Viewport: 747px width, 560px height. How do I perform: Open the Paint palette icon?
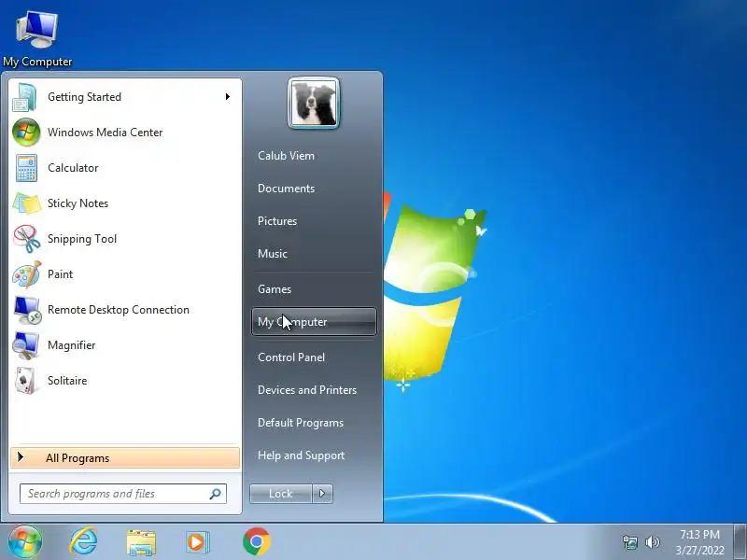point(27,274)
